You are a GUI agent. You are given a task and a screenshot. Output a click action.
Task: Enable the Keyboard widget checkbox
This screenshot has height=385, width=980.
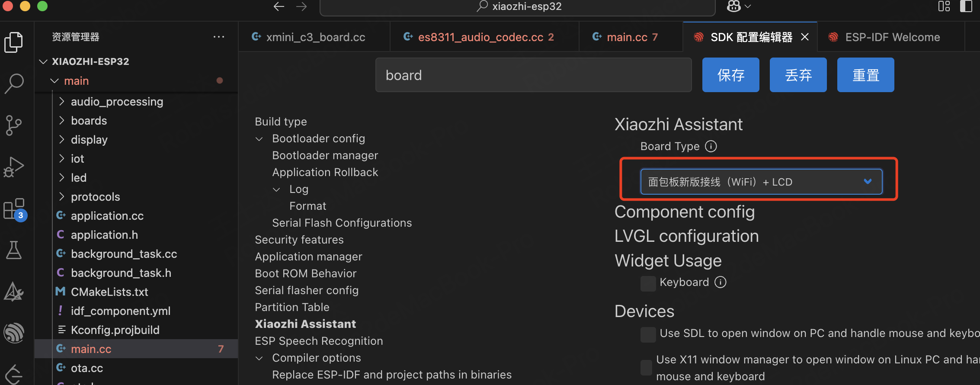click(648, 283)
